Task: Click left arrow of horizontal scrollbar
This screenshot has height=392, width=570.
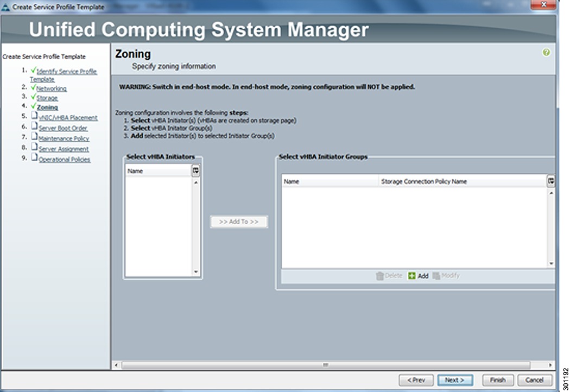Action: 116,365
